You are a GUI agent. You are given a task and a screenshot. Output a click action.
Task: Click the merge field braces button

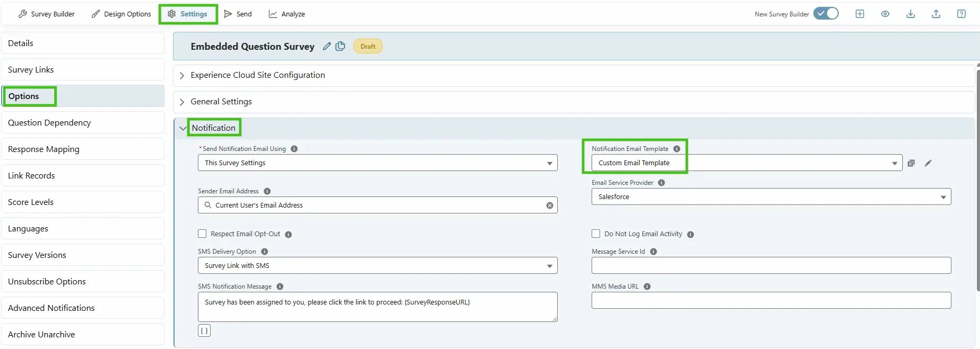(204, 331)
